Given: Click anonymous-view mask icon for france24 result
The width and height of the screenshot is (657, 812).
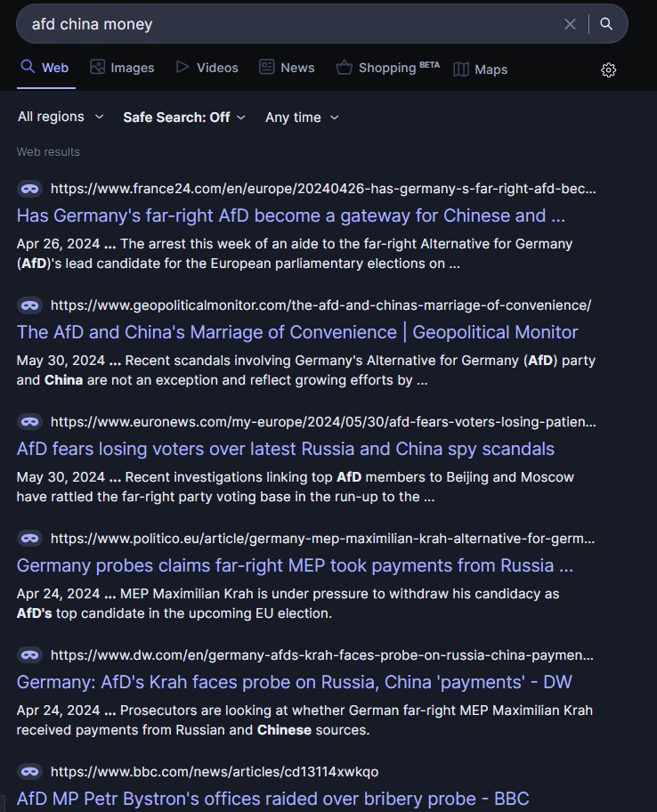Looking at the screenshot, I should point(29,189).
